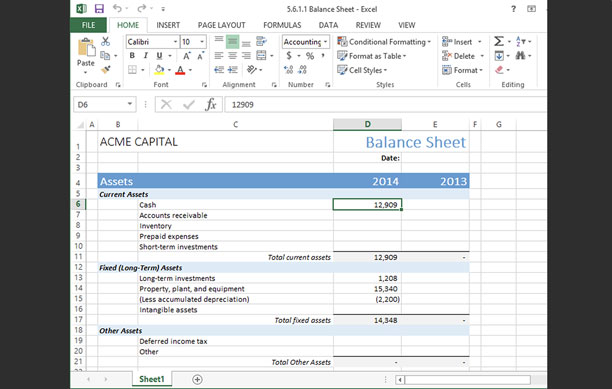Open Sort & Filter
Viewport: 612px width, 389px height.
pos(521,41)
